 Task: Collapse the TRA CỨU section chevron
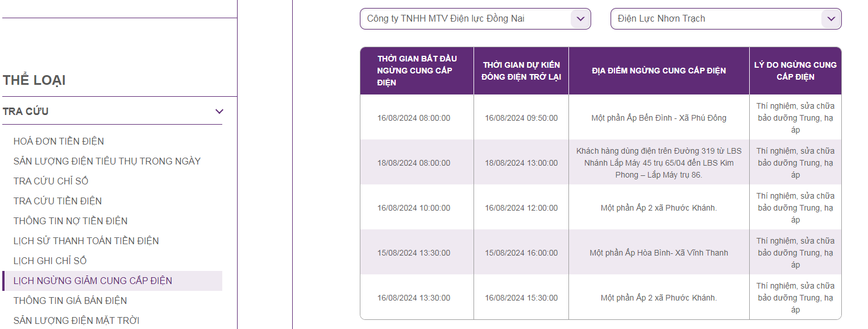coord(219,112)
